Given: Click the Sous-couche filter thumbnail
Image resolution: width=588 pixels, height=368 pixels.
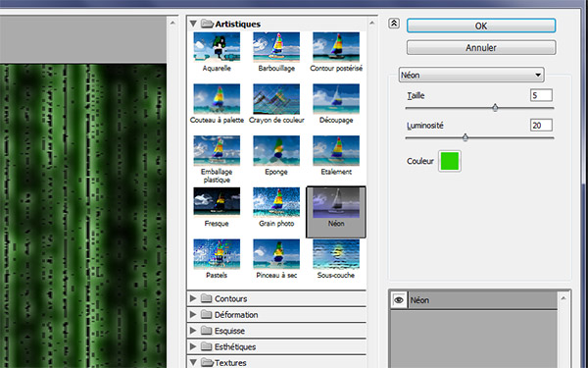Looking at the screenshot, I should [336, 254].
